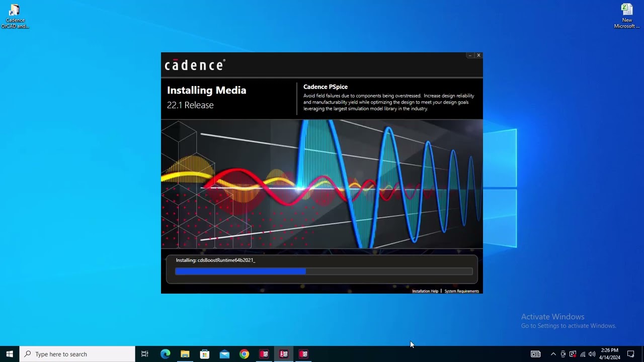This screenshot has width=644, height=362.
Task: Click the PSpice waveform banner image
Action: 322,184
